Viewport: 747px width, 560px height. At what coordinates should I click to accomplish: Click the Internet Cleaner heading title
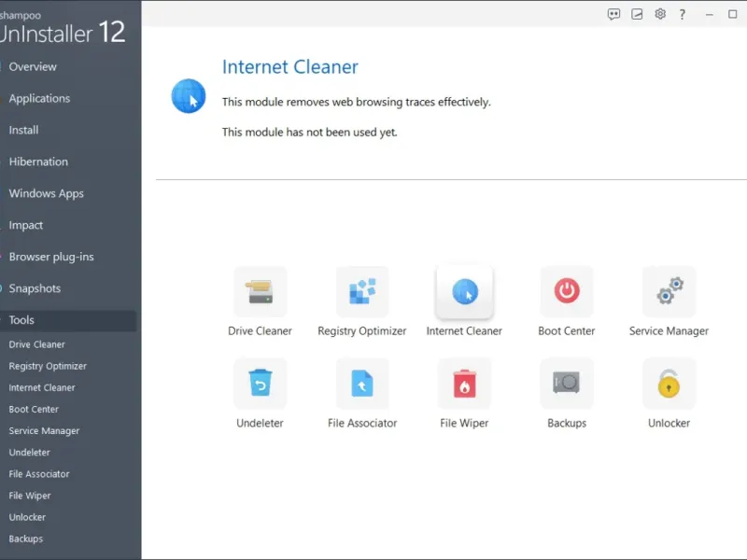click(290, 67)
